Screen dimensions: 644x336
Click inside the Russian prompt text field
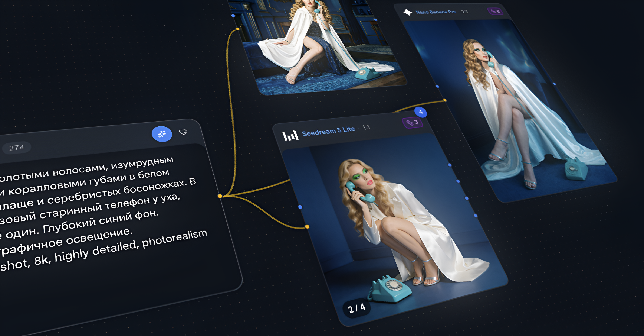pos(100,213)
